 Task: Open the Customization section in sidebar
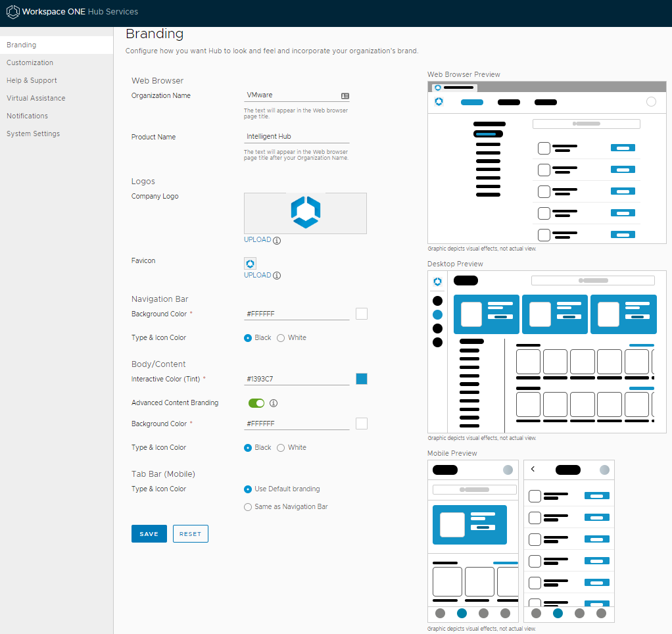pyautogui.click(x=30, y=62)
